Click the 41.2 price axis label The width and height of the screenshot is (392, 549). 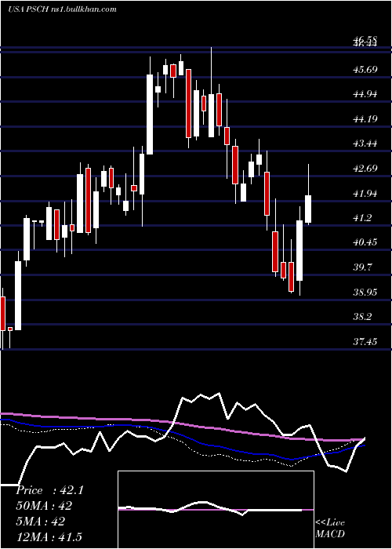pyautogui.click(x=362, y=218)
